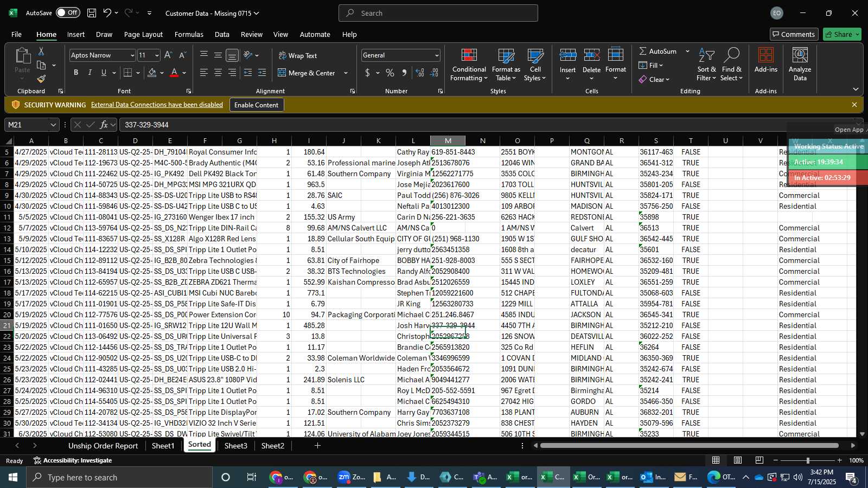Open the Format cells menu
The width and height of the screenshot is (868, 488).
tap(616, 65)
